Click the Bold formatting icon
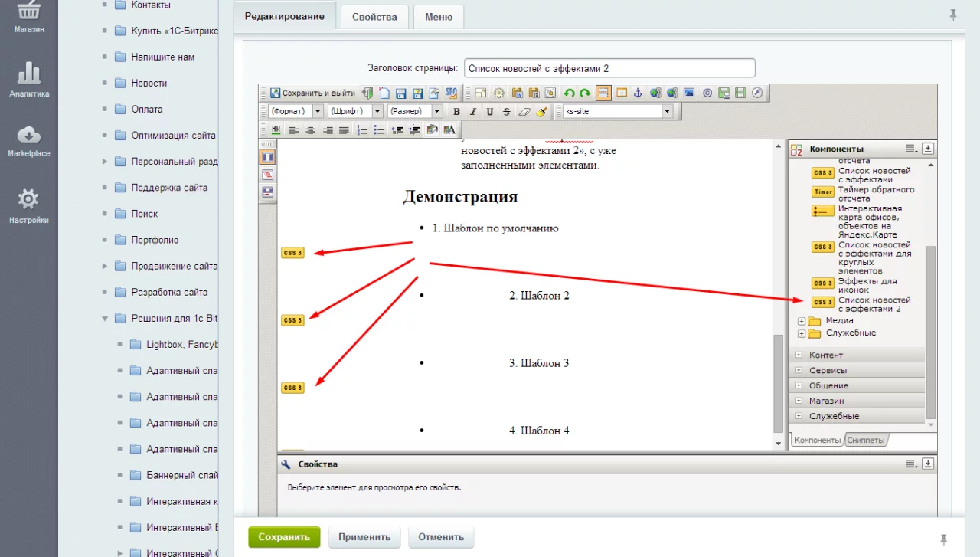980x557 pixels. coord(457,112)
